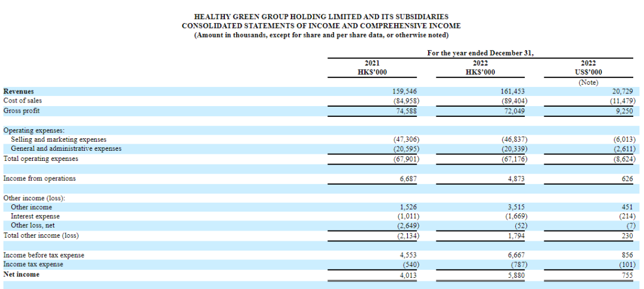Select total other income 1,794
644x289 pixels.
pos(516,235)
